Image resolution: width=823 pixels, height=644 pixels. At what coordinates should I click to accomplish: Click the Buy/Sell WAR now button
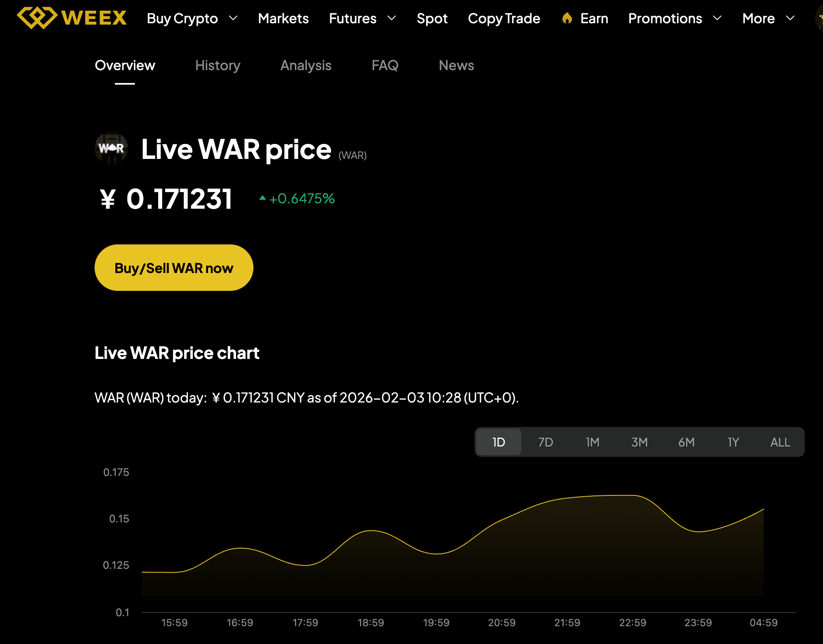(x=173, y=268)
